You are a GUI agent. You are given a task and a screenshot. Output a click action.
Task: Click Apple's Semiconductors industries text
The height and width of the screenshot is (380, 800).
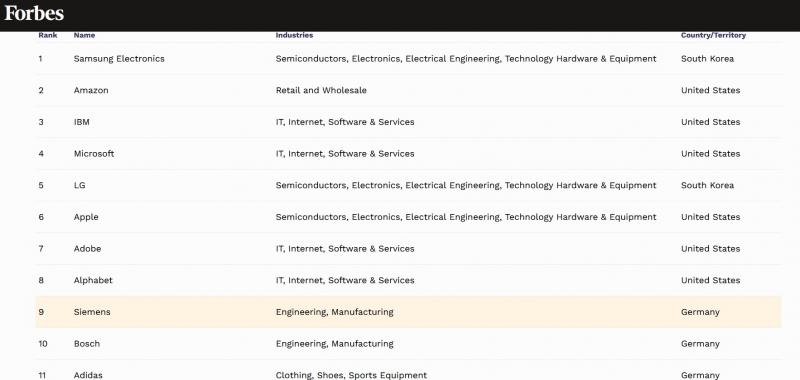point(466,217)
